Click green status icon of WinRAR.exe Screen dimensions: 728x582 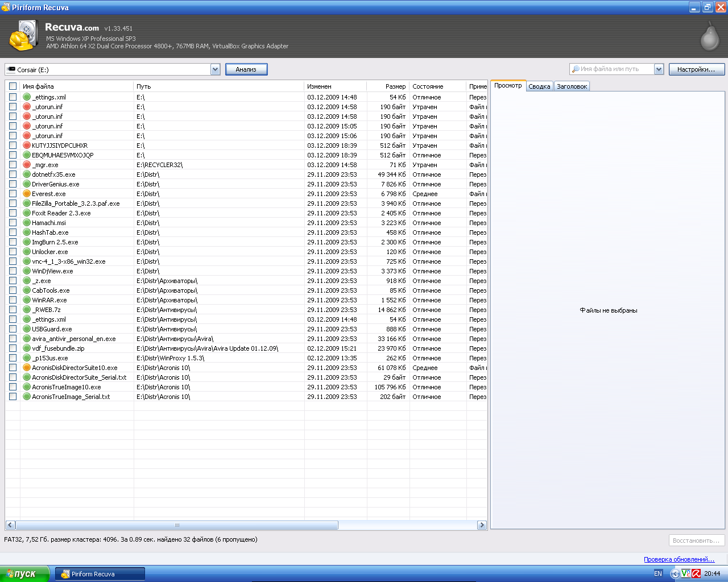pos(27,300)
